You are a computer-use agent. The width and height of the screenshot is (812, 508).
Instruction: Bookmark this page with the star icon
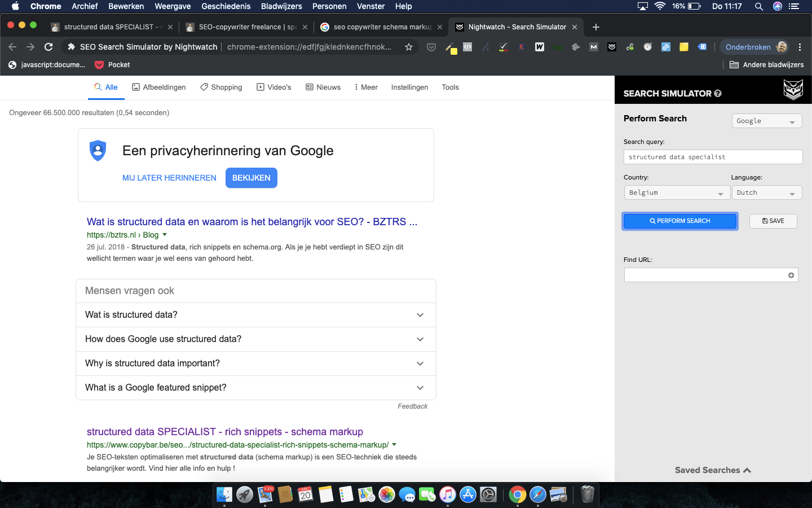(409, 47)
